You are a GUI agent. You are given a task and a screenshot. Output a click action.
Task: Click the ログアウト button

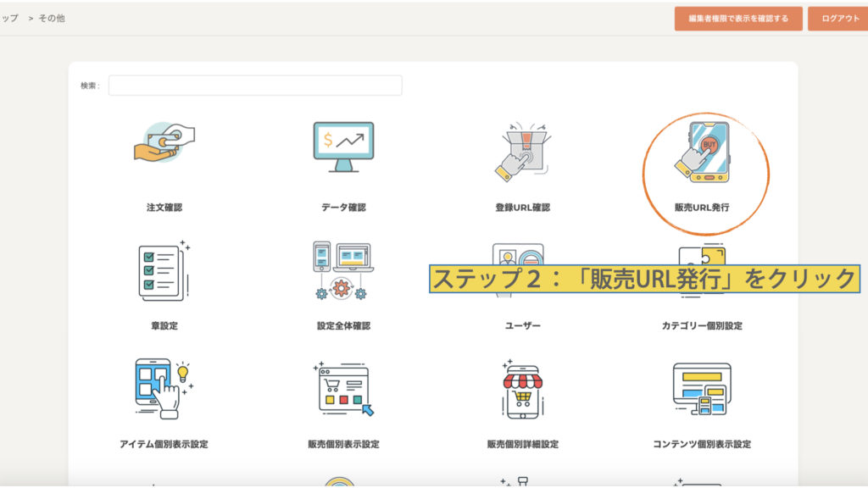(x=839, y=19)
